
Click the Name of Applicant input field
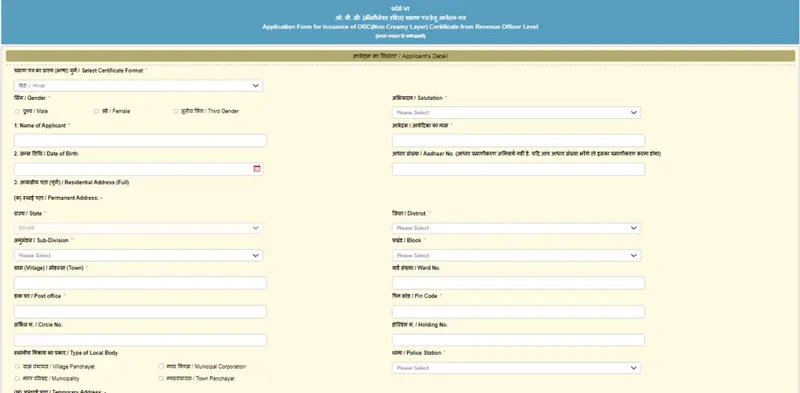click(140, 141)
